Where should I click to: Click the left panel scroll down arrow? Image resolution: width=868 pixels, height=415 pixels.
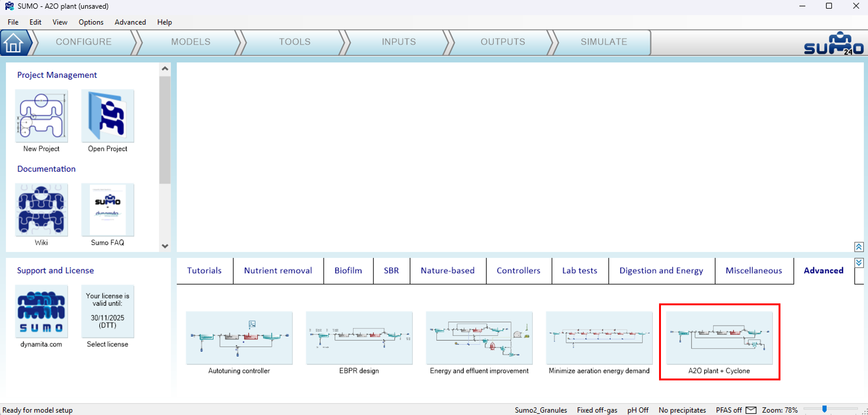pyautogui.click(x=165, y=246)
